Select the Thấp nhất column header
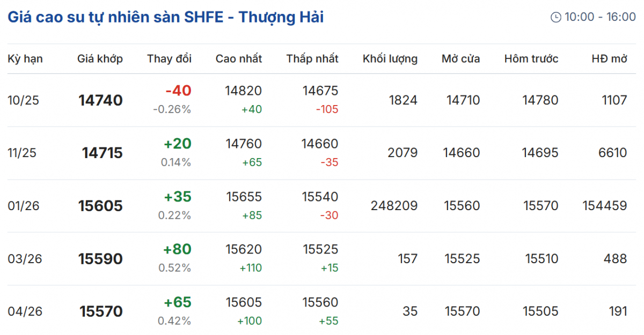Screen dimensions: 644x335 [312, 59]
